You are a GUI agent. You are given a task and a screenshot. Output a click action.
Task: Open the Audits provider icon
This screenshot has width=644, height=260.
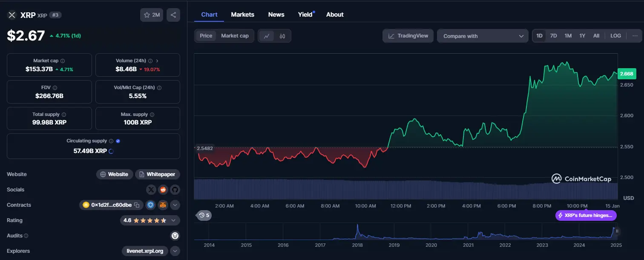click(175, 236)
